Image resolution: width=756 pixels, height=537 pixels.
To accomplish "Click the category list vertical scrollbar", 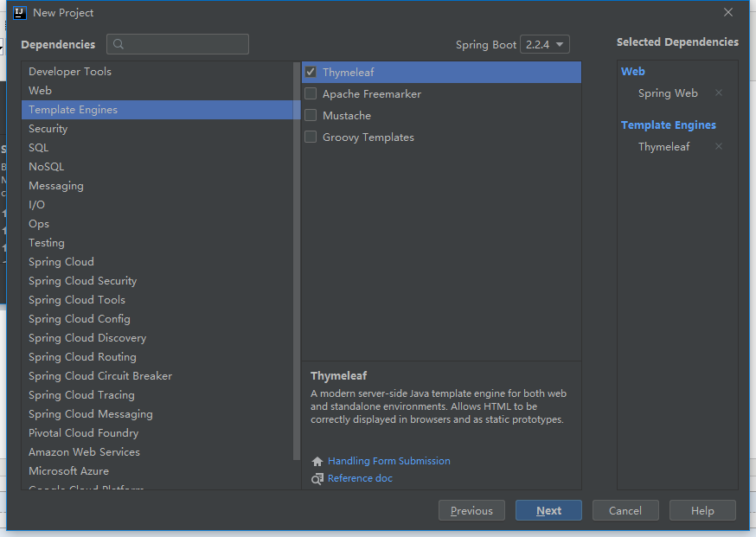I will [x=297, y=259].
